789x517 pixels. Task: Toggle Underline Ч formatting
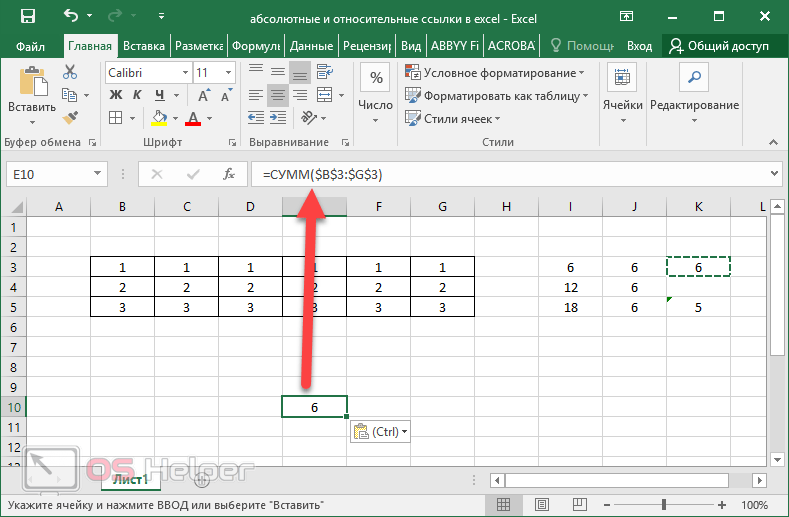point(160,95)
